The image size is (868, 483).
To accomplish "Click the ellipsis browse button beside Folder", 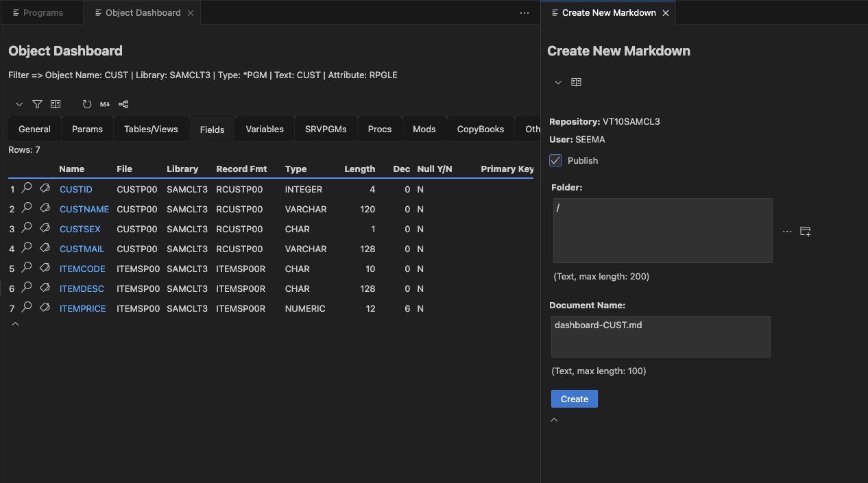I will [787, 232].
